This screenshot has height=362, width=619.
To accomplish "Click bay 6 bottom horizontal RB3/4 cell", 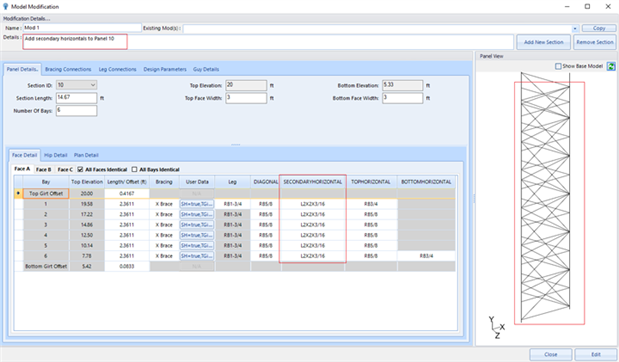I will [426, 256].
